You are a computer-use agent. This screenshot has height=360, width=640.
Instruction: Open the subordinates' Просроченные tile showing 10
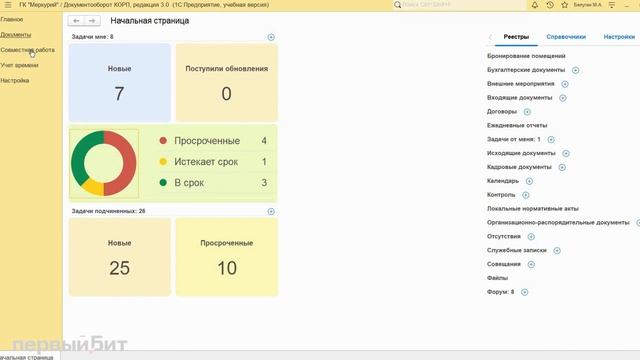[227, 257]
